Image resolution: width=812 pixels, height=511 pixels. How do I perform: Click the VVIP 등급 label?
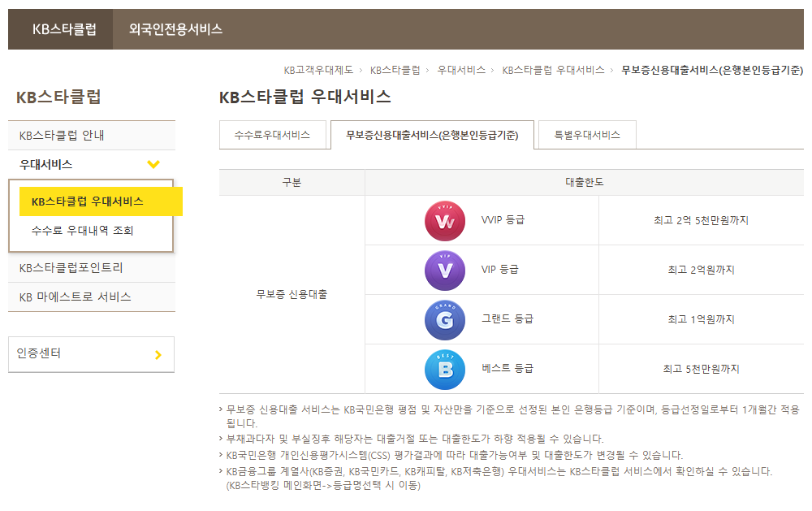coord(503,219)
